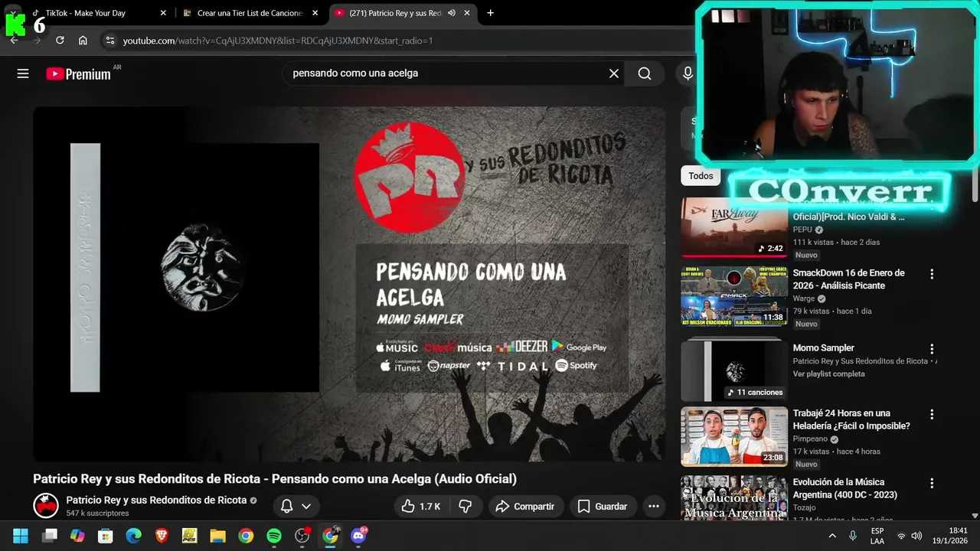This screenshot has height=551, width=980.
Task: Toggle notification bell for the channel
Action: tap(287, 506)
